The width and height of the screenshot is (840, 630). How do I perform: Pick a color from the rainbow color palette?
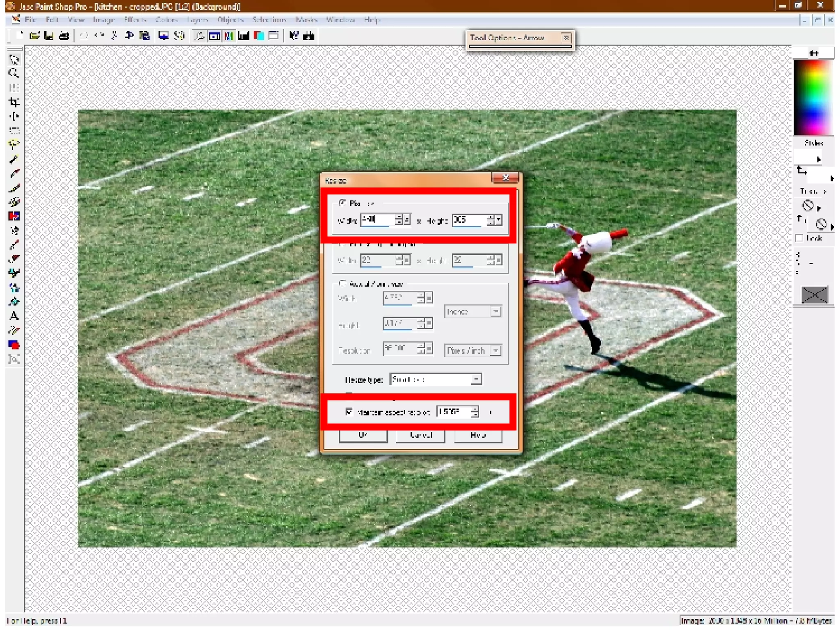(x=813, y=98)
